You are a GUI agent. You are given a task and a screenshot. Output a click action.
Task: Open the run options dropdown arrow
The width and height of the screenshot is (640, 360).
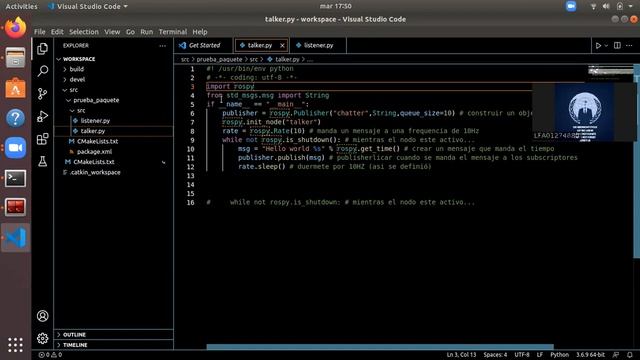click(606, 46)
